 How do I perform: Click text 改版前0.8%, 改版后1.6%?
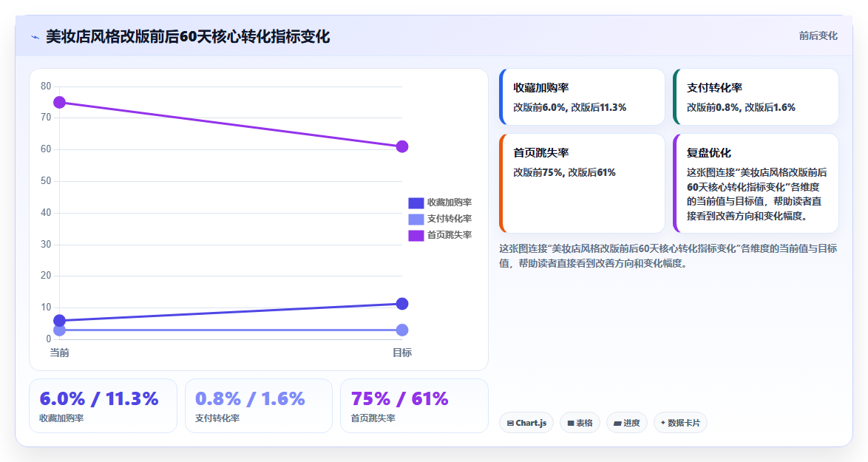[x=742, y=107]
